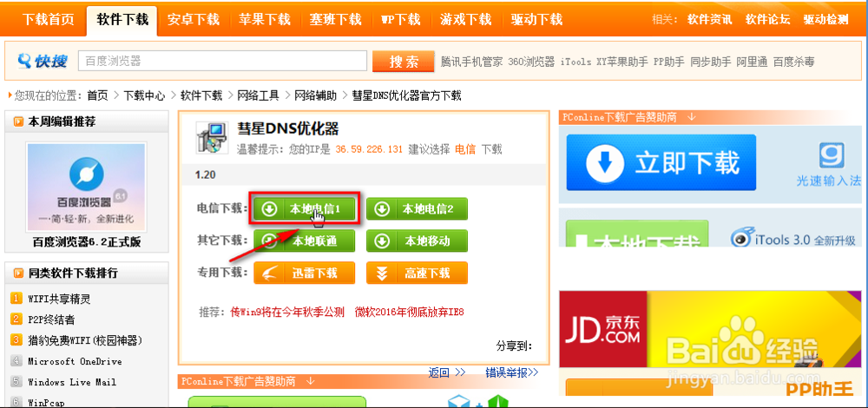Open the WP下载 tab
The width and height of the screenshot is (868, 408).
(x=401, y=20)
